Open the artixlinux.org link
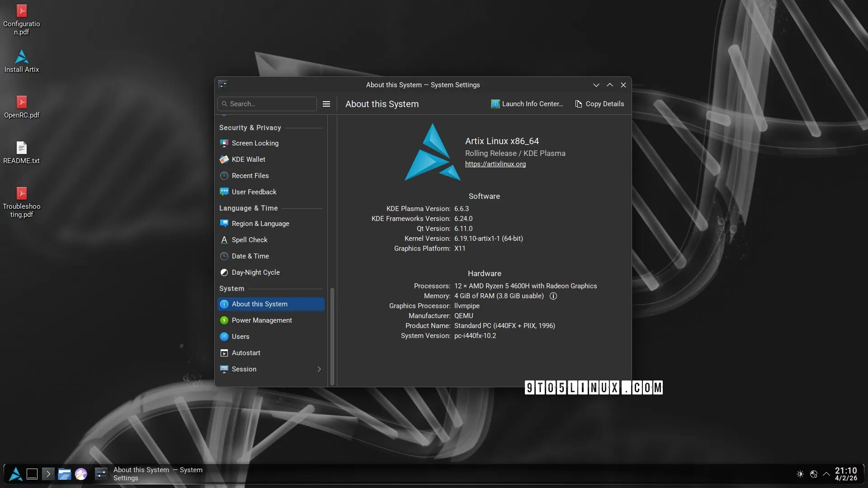The height and width of the screenshot is (488, 868). pyautogui.click(x=495, y=164)
